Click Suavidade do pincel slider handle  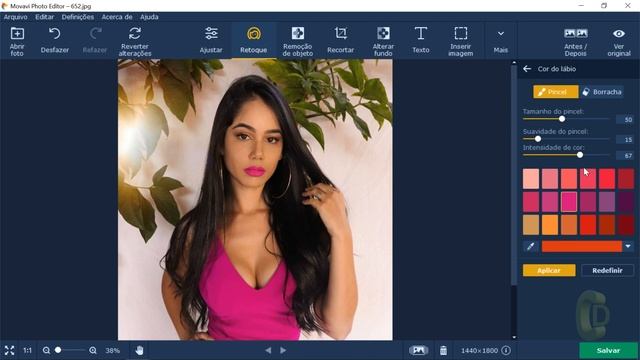point(538,139)
